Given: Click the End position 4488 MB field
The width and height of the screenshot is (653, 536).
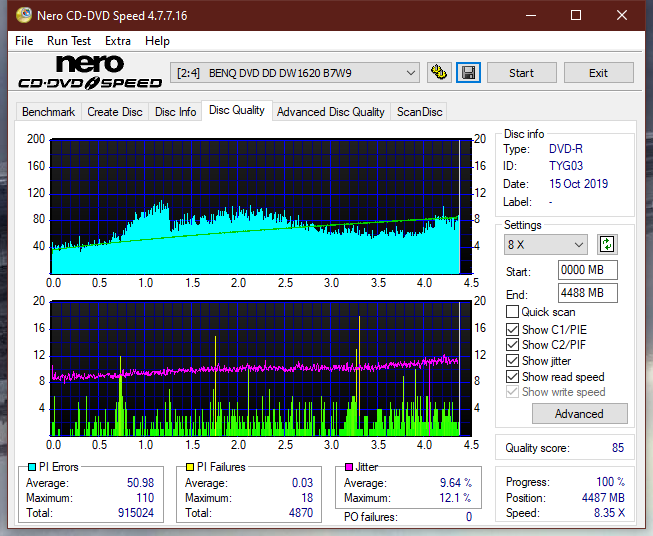Looking at the screenshot, I should (587, 293).
